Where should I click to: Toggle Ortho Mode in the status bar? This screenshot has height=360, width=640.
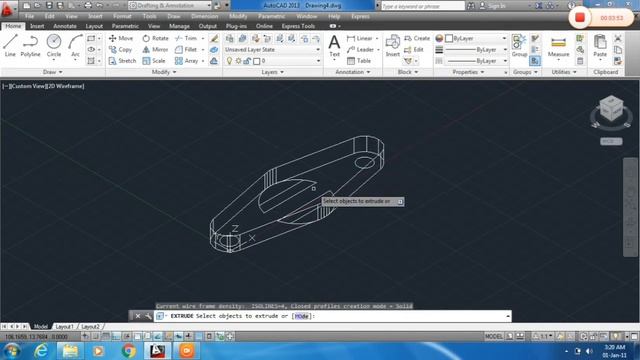pyautogui.click(x=116, y=336)
